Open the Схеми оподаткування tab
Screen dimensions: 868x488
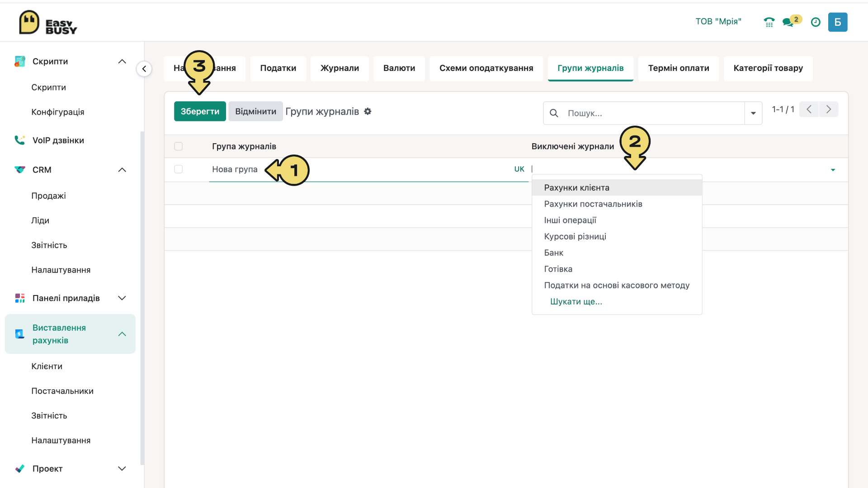[486, 69]
